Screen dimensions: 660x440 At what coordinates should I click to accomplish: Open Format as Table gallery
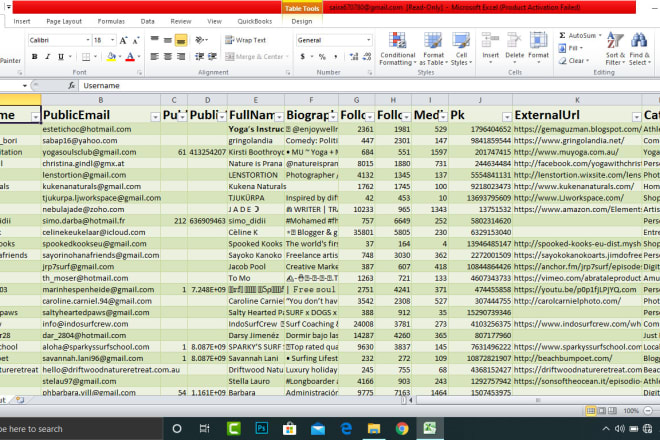point(433,49)
